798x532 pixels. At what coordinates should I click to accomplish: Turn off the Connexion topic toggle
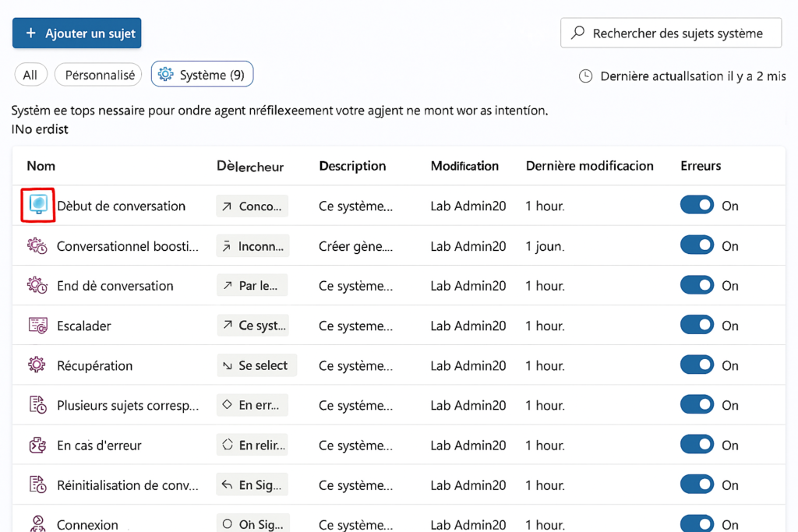coord(697,523)
